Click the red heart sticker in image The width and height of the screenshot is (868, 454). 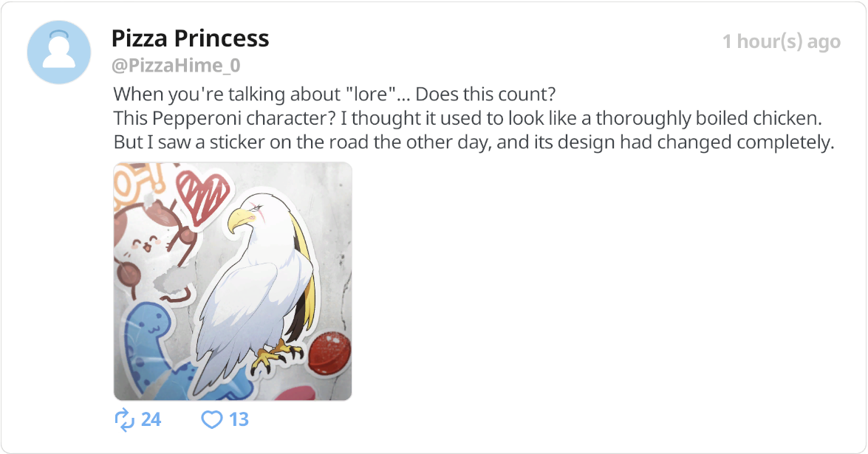point(203,198)
